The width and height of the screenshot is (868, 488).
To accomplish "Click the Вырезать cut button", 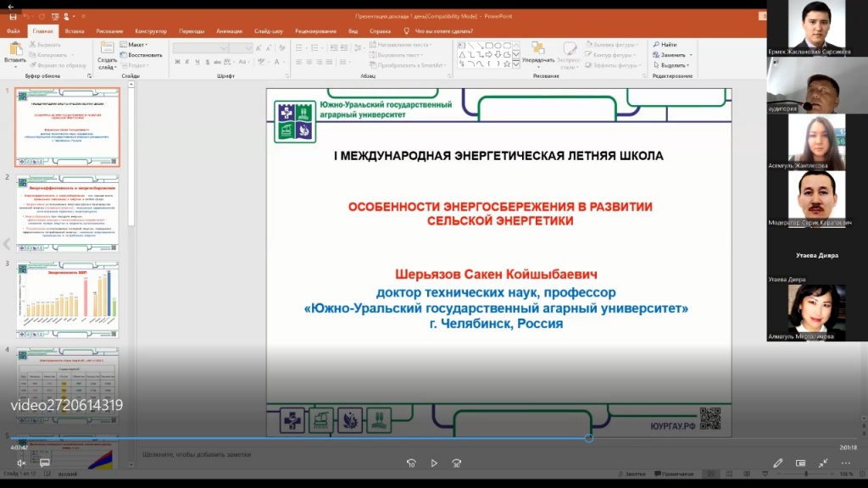I will tap(45, 44).
